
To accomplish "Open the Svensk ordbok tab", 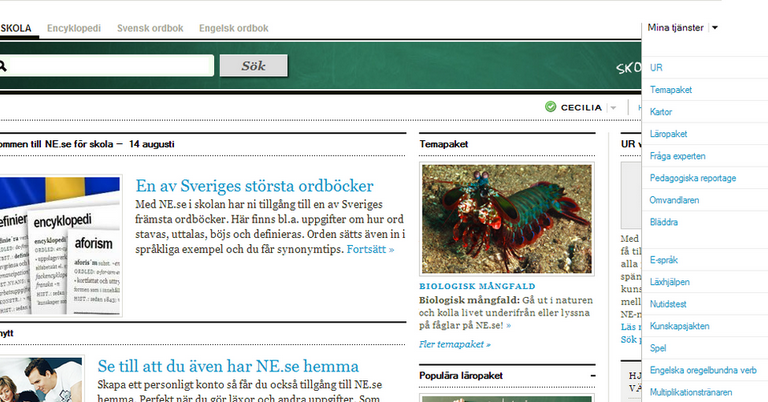I will pyautogui.click(x=150, y=28).
